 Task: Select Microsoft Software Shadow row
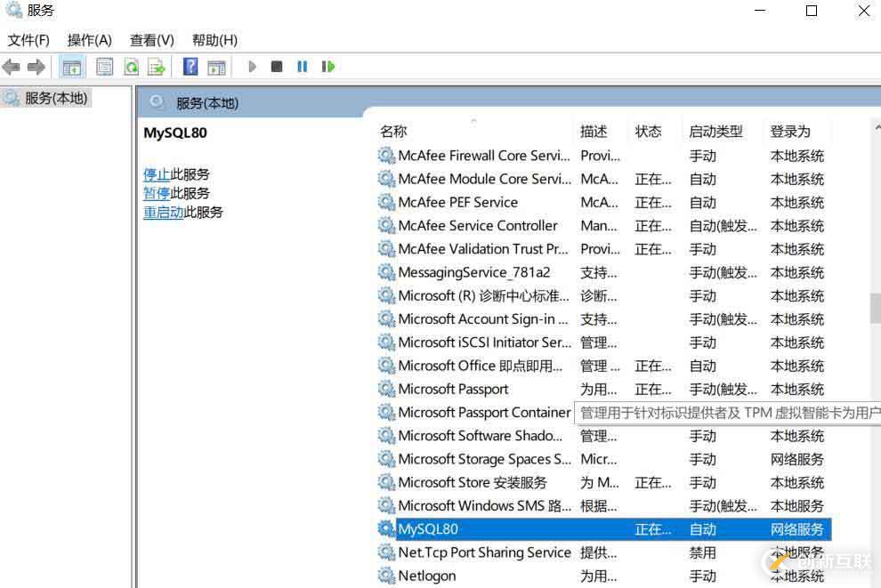pyautogui.click(x=604, y=436)
